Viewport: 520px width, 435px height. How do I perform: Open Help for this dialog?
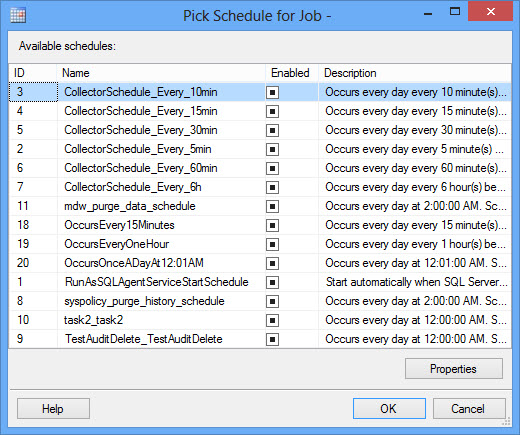(53, 409)
